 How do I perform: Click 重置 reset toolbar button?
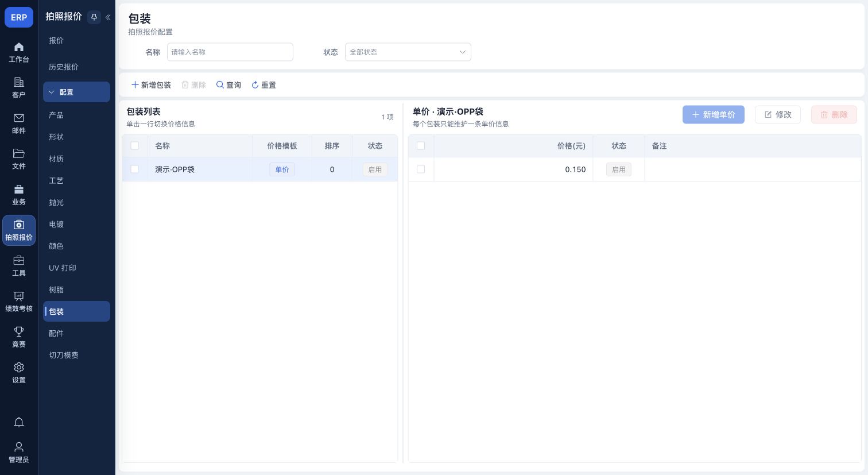tap(263, 85)
